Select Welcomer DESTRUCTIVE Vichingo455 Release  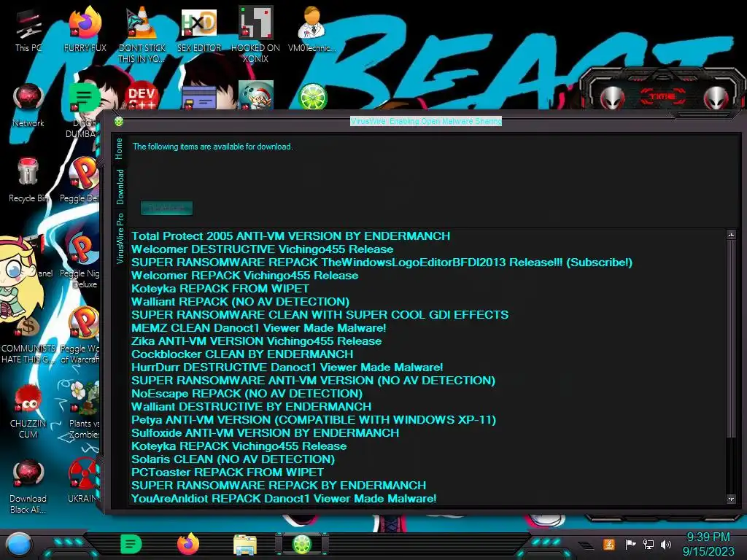pyautogui.click(x=263, y=249)
